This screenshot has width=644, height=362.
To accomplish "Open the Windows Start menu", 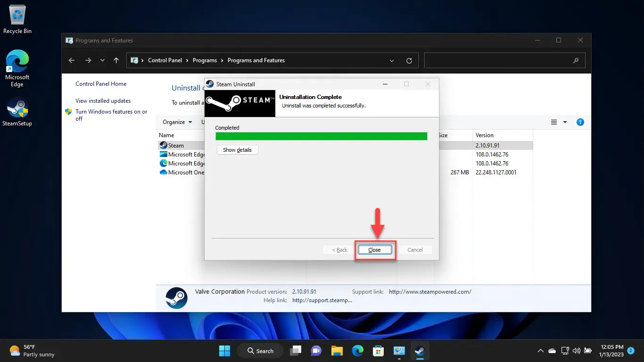I will [x=224, y=351].
